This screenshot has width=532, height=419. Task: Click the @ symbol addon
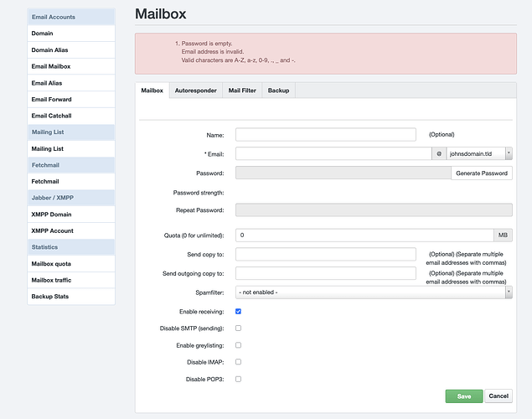pyautogui.click(x=439, y=153)
